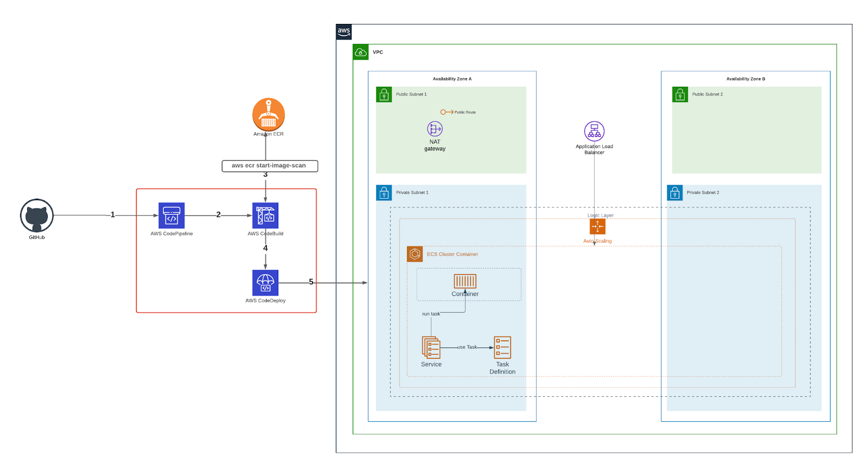
Task: Select the Amazon ECR icon
Action: 269,114
